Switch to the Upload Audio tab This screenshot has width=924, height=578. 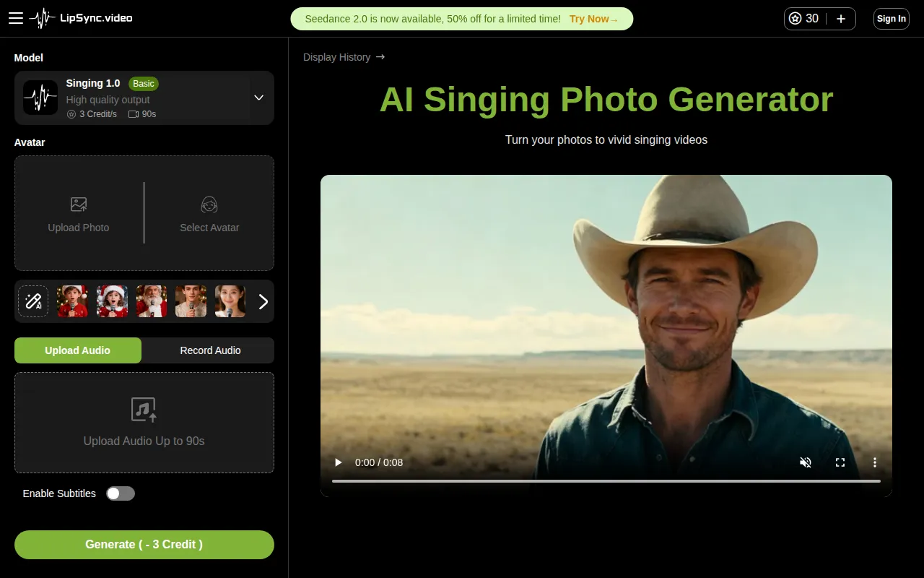click(78, 350)
